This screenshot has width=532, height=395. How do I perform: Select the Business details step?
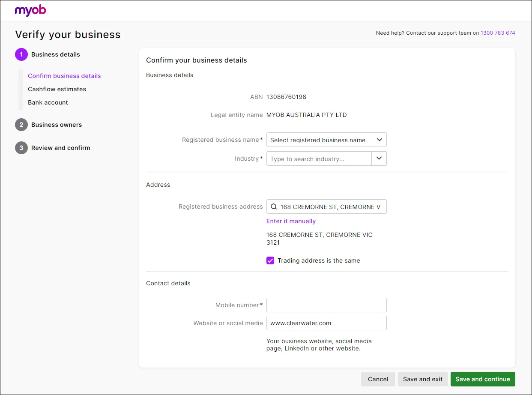pyautogui.click(x=56, y=54)
